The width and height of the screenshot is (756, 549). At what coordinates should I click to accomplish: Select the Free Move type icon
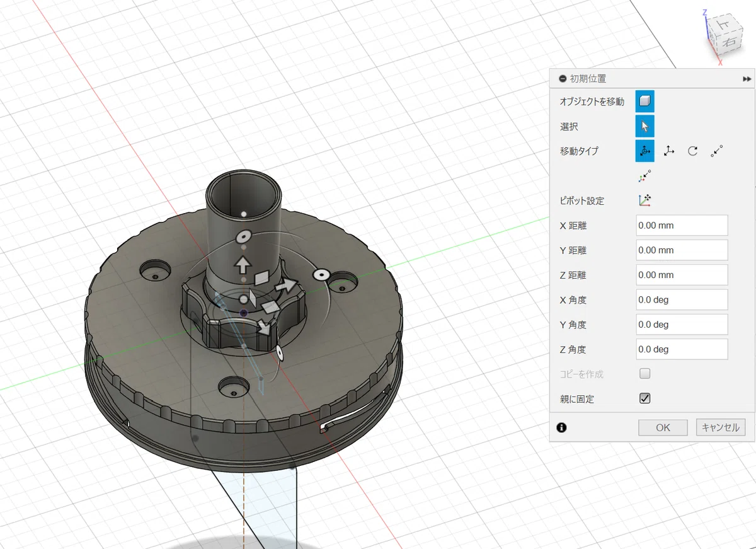[644, 151]
